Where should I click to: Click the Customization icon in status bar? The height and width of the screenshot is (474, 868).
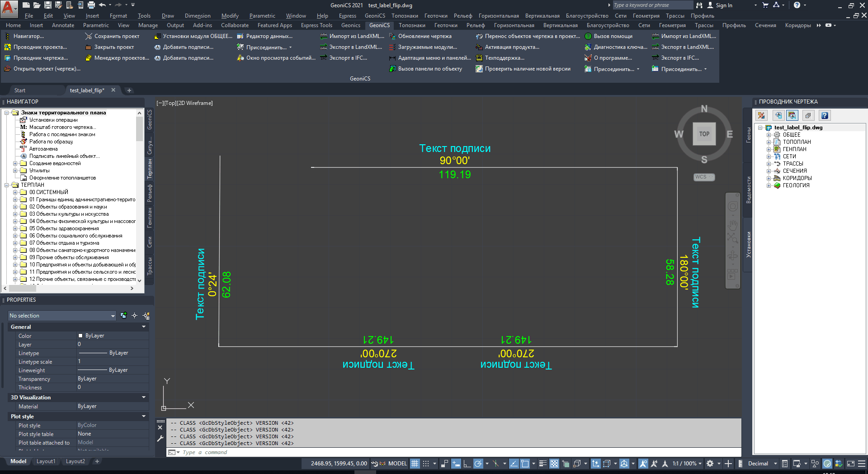(x=862, y=464)
